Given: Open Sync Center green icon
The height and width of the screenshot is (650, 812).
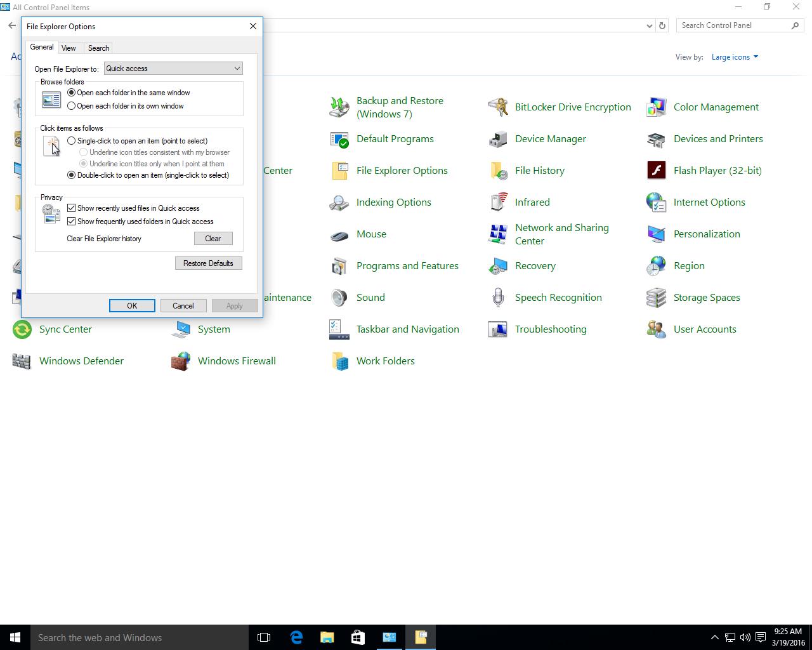Looking at the screenshot, I should tap(22, 329).
